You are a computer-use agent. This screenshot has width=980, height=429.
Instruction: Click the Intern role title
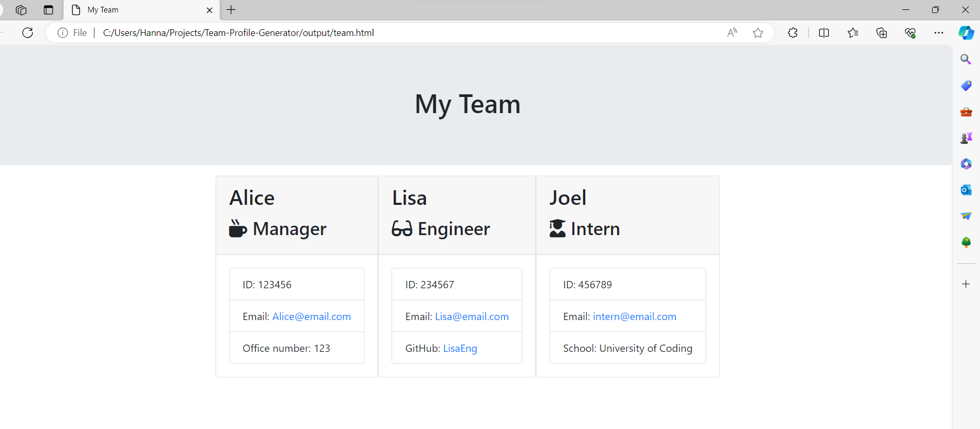pyautogui.click(x=595, y=229)
